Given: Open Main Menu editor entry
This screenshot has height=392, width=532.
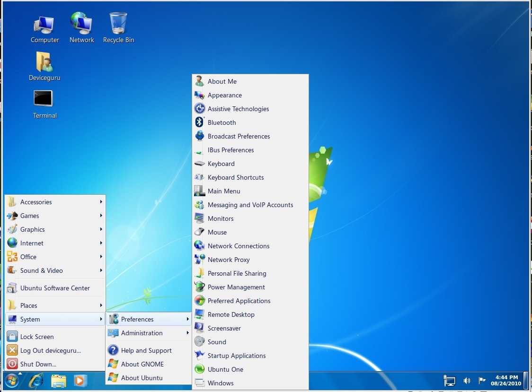Looking at the screenshot, I should point(250,191).
